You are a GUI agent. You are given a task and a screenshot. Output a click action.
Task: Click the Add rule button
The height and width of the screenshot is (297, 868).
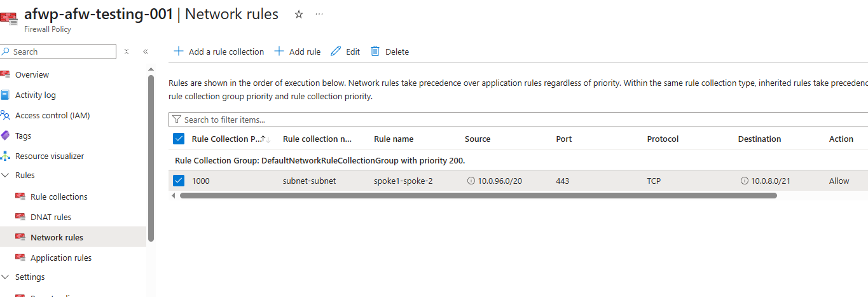pyautogui.click(x=298, y=52)
